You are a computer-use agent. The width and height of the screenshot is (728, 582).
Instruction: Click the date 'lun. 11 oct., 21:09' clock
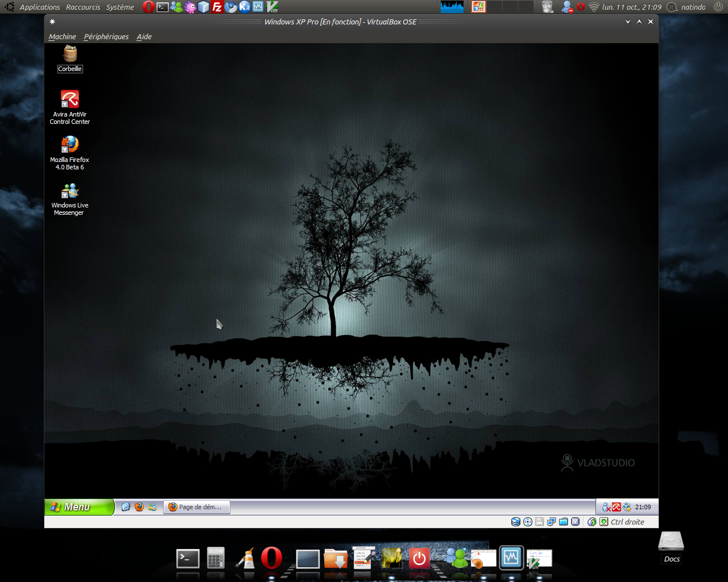click(x=632, y=7)
